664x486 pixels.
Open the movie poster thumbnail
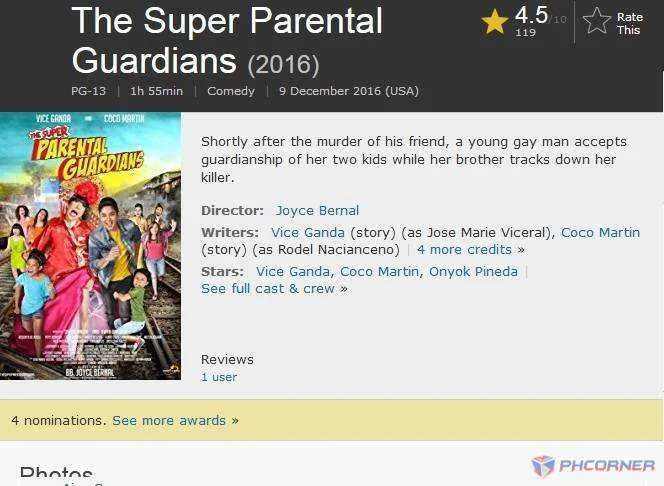pyautogui.click(x=90, y=246)
